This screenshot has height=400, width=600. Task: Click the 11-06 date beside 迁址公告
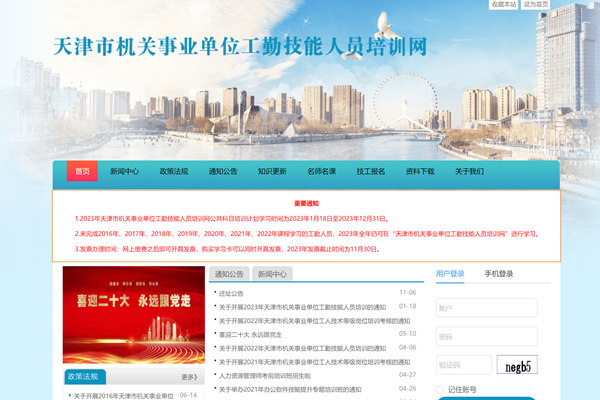click(x=408, y=292)
